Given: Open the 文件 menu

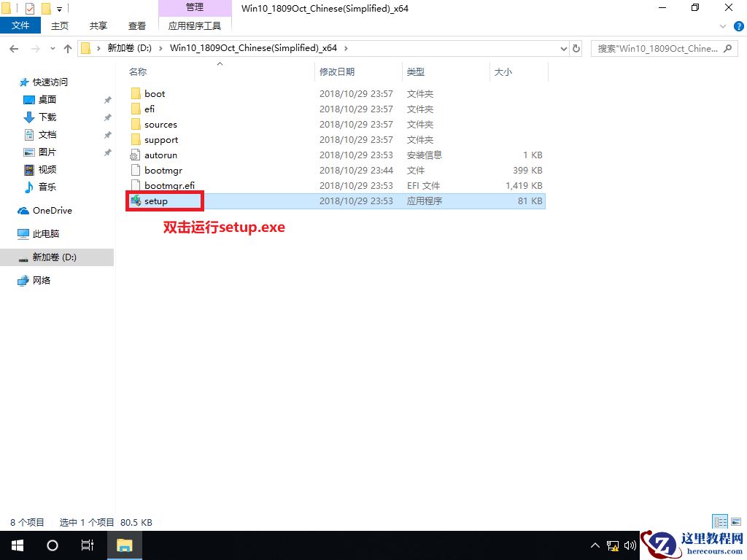Looking at the screenshot, I should point(20,25).
